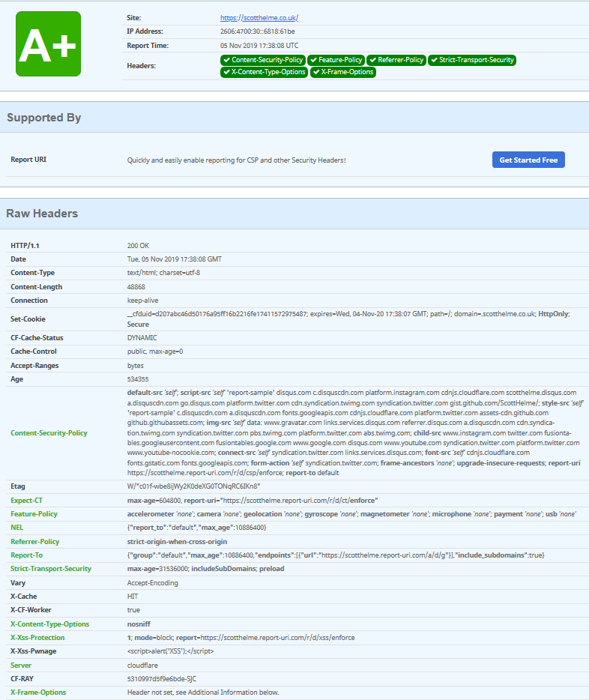Click the Referrer-Policy row label in Raw Headers
The image size is (589, 700).
[x=34, y=542]
